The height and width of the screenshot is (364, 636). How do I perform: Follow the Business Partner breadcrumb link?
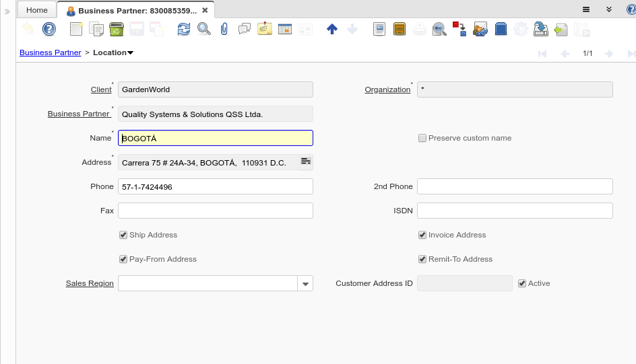click(50, 52)
